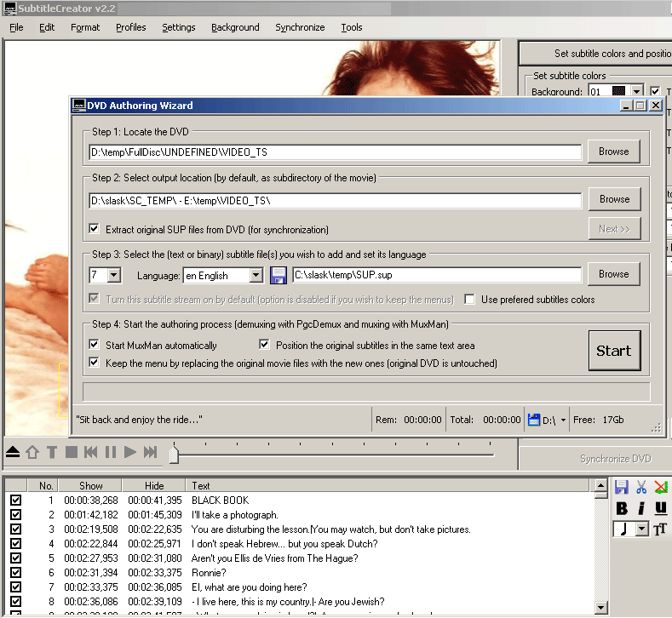
Task: Select subtitle text 'I'll take a photograph.'
Action: [x=235, y=515]
